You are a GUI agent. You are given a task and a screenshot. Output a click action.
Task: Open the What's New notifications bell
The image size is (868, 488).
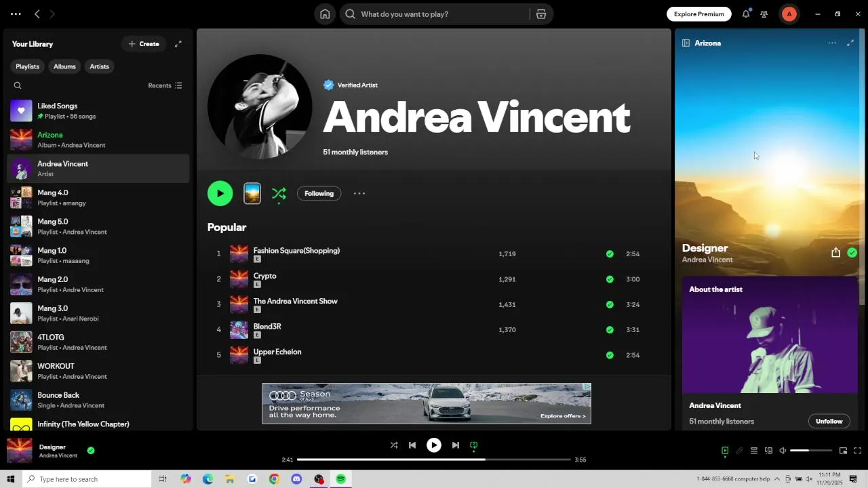point(746,14)
